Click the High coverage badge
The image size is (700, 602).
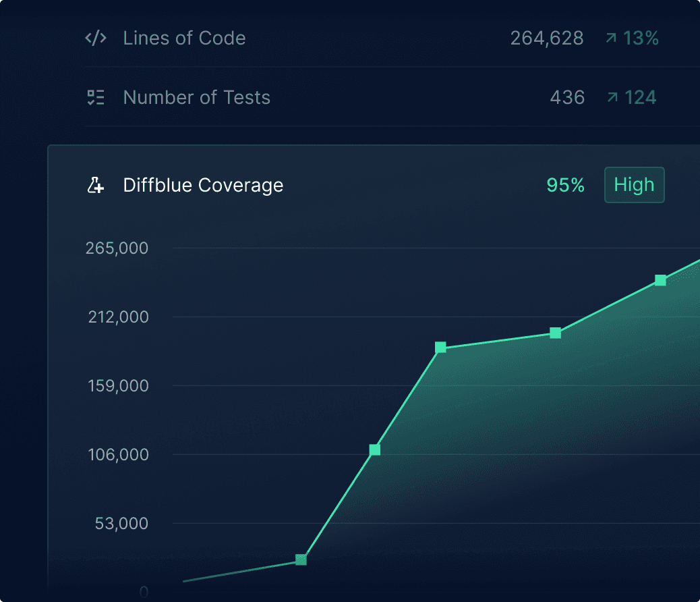[x=634, y=185]
